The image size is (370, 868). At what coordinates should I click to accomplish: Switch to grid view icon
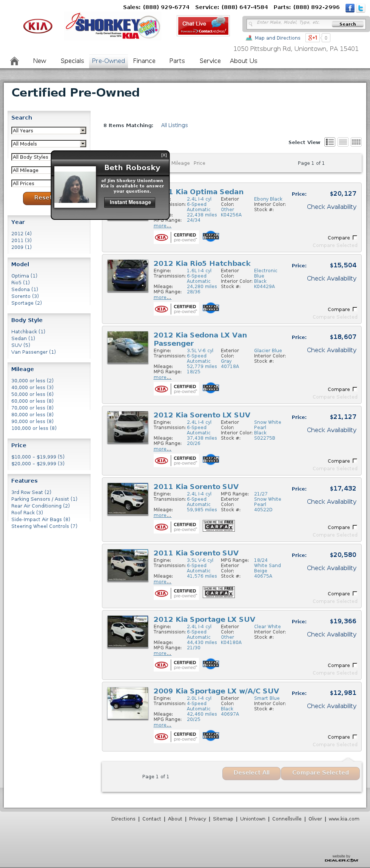pyautogui.click(x=356, y=142)
